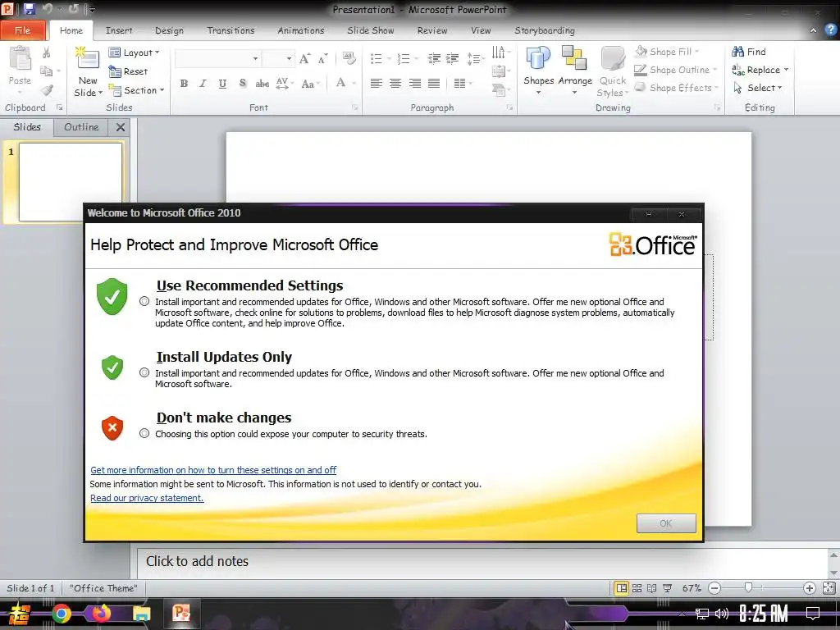Viewport: 840px width, 630px height.
Task: Click the 67% zoom level button
Action: pos(692,588)
